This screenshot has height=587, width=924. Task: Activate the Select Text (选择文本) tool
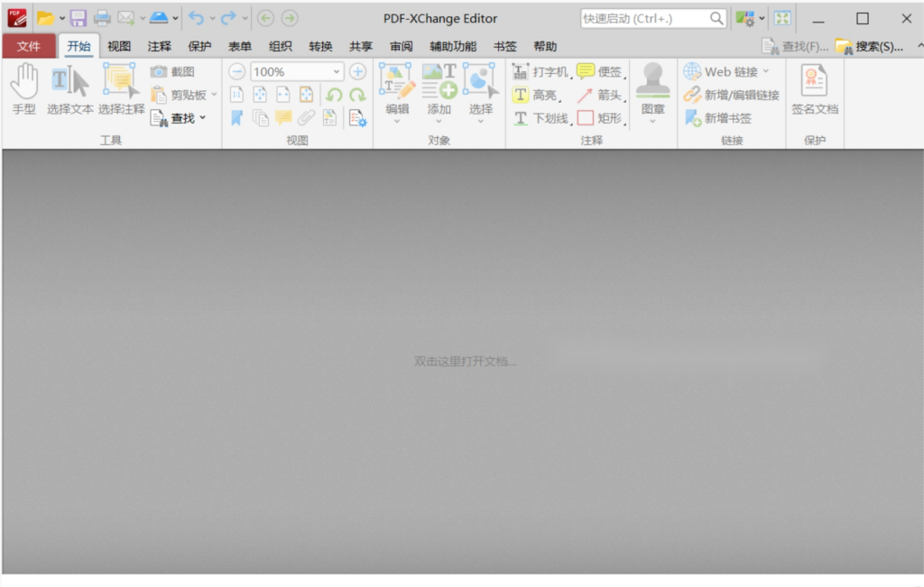click(x=70, y=89)
